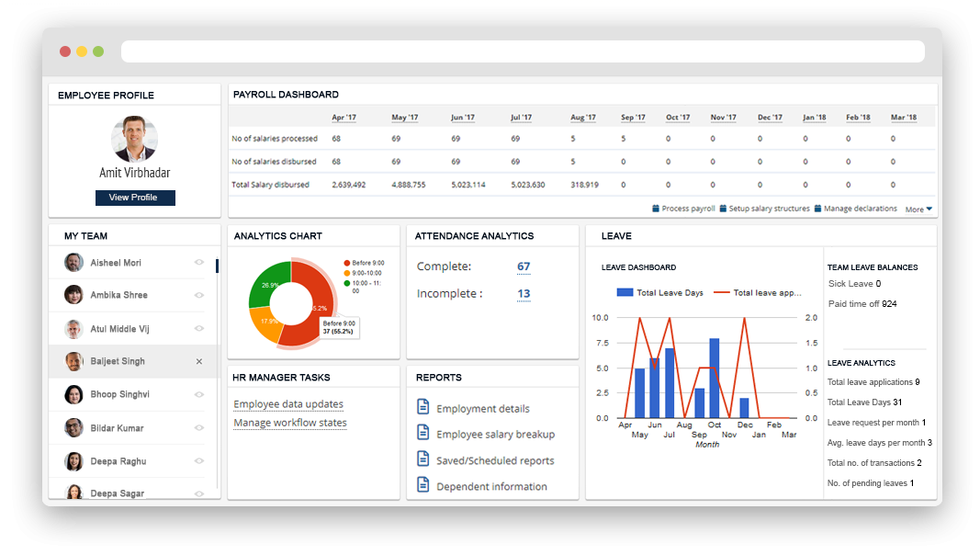Toggle the eye icon for Deepa Raghu
Screen dimensions: 980x555
pyautogui.click(x=198, y=460)
